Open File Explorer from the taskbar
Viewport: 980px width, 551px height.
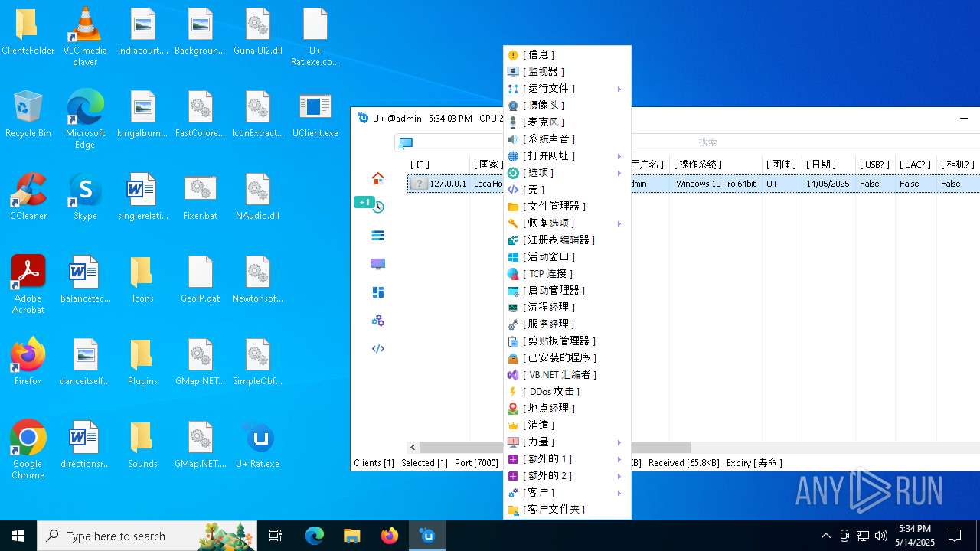tap(352, 536)
